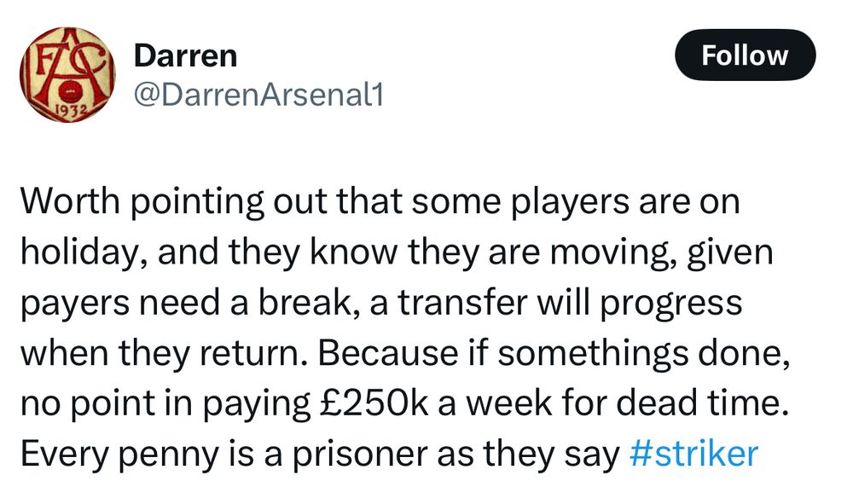
Task: Follow the DarrenArsenal1 account
Action: [x=745, y=55]
